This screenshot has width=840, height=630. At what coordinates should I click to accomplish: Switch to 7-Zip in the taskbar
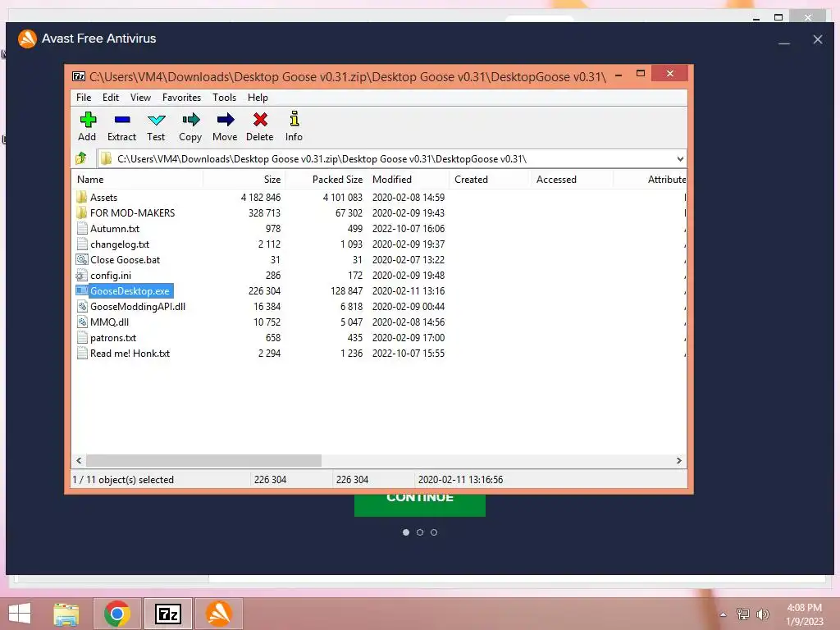tap(167, 614)
